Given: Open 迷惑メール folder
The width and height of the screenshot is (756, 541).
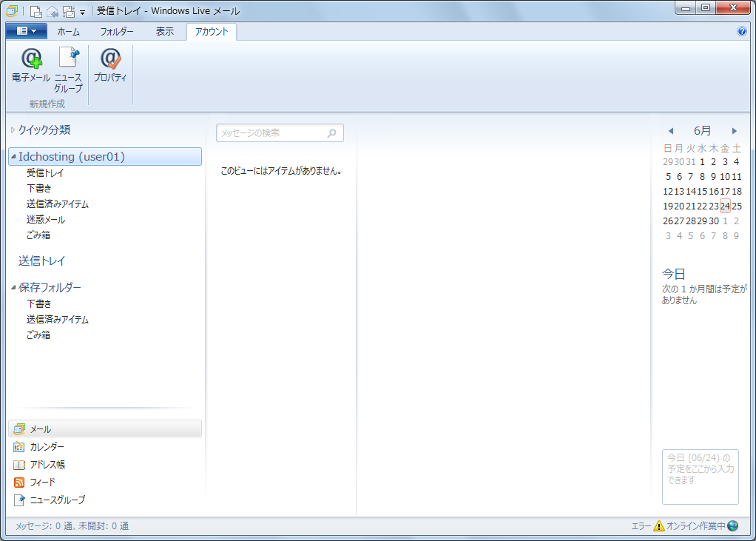Looking at the screenshot, I should tap(46, 219).
